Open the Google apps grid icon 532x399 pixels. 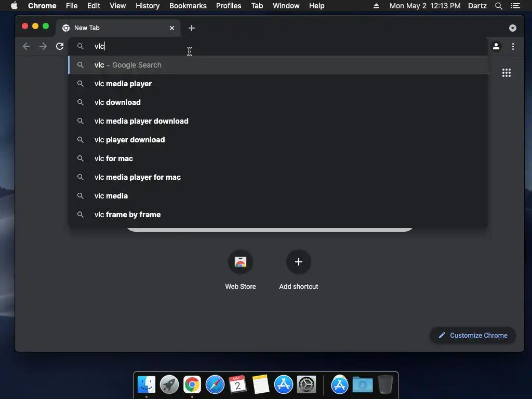point(506,73)
